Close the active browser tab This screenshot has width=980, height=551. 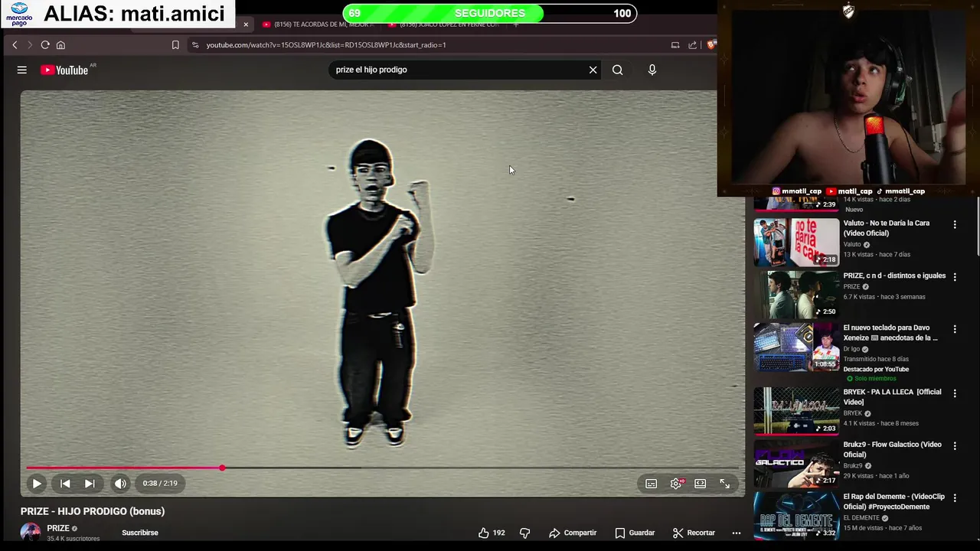pyautogui.click(x=246, y=24)
